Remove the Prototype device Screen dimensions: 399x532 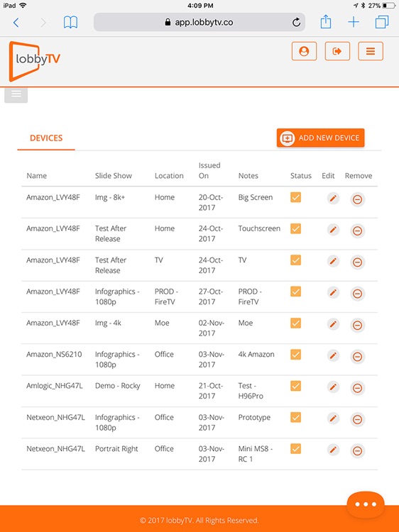tap(357, 420)
